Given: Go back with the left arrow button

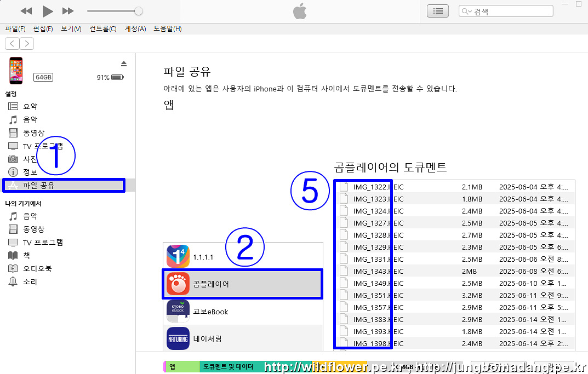Looking at the screenshot, I should [x=12, y=43].
